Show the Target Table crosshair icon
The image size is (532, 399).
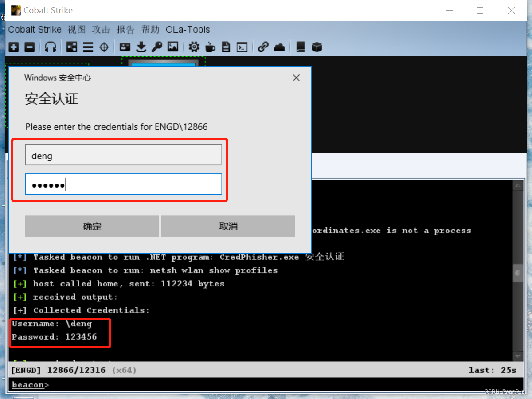(x=104, y=47)
